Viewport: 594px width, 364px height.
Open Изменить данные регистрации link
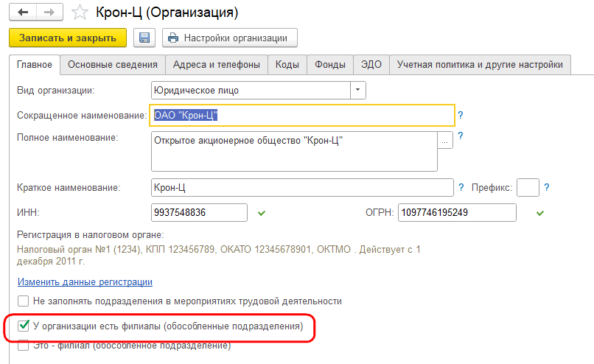[85, 281]
